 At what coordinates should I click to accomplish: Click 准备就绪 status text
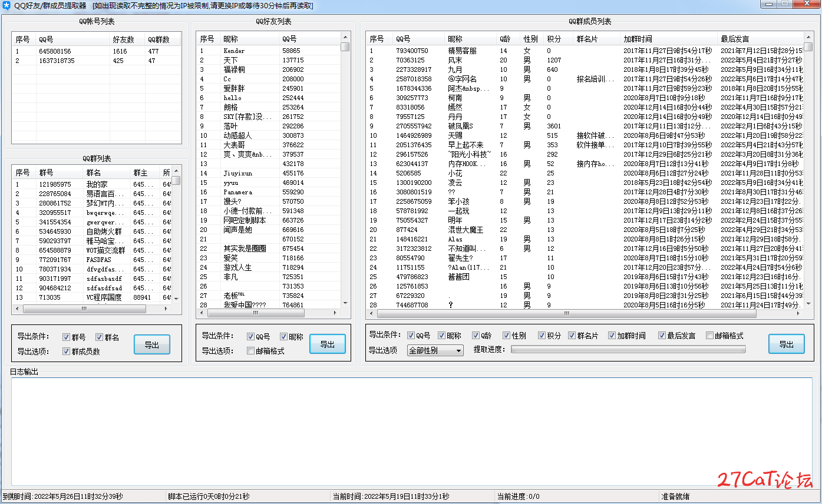675,496
